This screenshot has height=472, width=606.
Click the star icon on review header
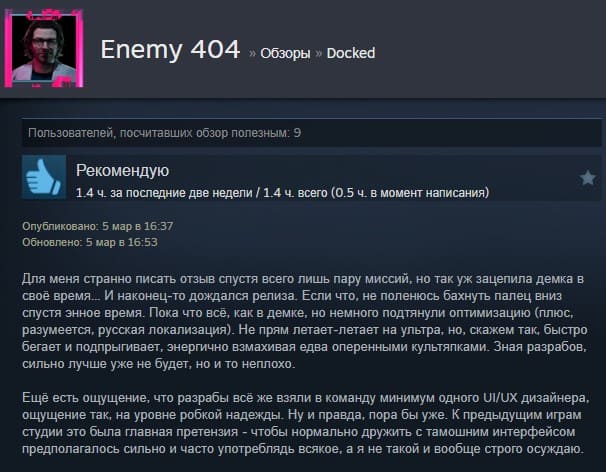pos(587,178)
